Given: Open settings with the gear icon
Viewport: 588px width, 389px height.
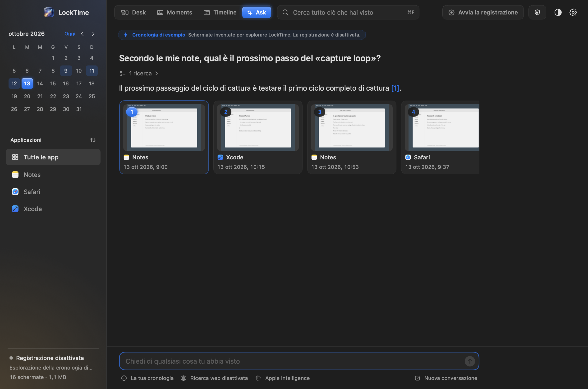Looking at the screenshot, I should point(573,12).
